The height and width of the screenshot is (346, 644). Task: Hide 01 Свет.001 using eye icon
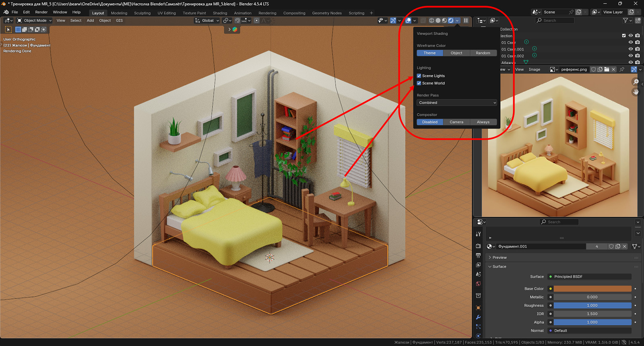click(x=631, y=49)
